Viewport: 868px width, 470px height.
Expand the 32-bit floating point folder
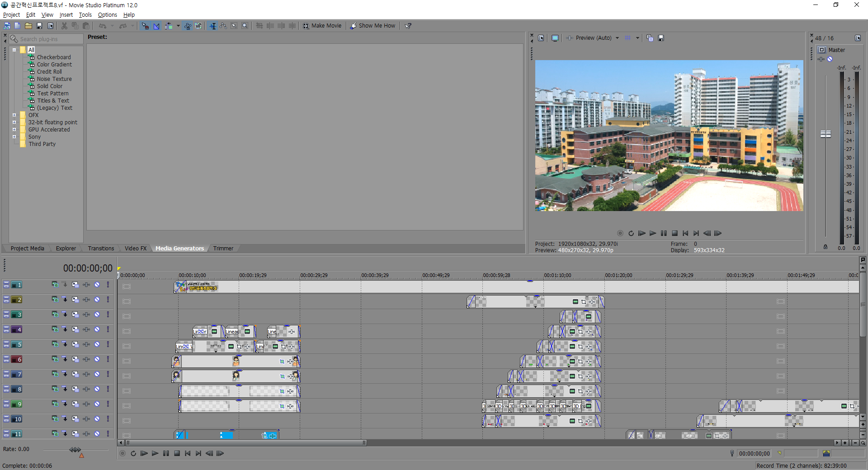[14, 122]
